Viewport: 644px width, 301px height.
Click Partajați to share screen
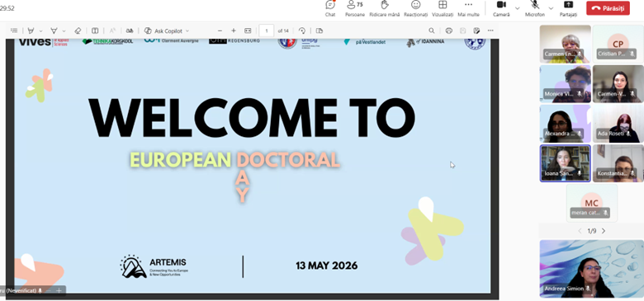[568, 8]
